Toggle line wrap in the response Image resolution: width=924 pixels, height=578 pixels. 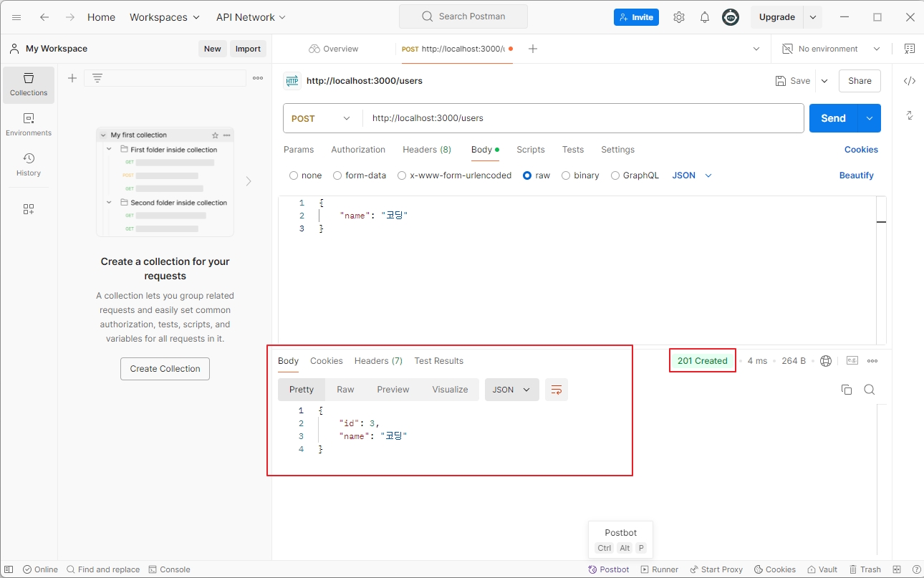click(557, 390)
